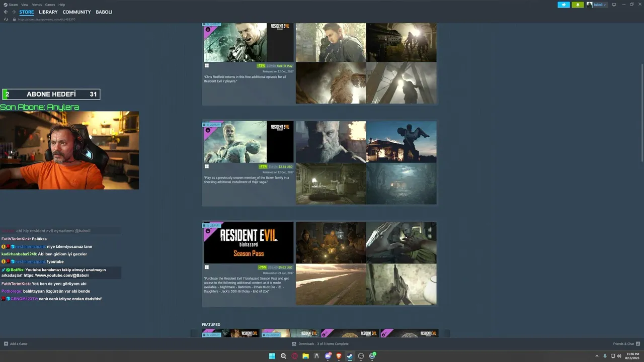Click the Steam store URL address bar
The height and width of the screenshot is (362, 644).
(x=46, y=19)
